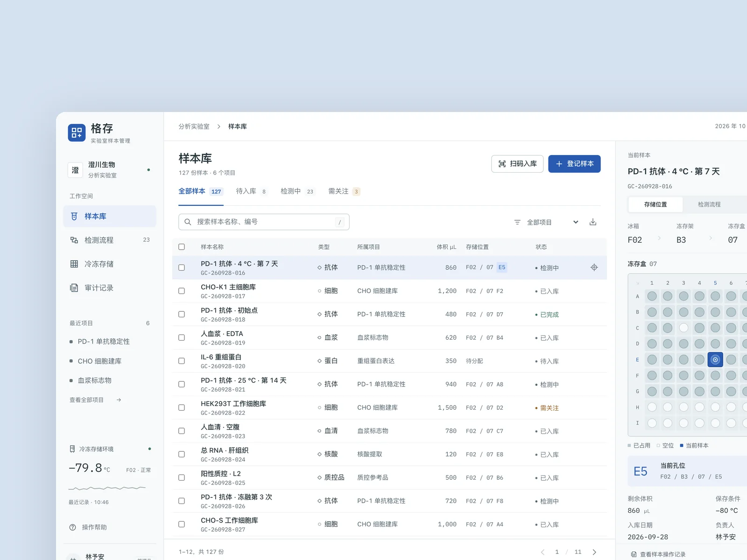Image resolution: width=747 pixels, height=560 pixels.
Task: Switch to 全部样本 tab
Action: coord(201,191)
